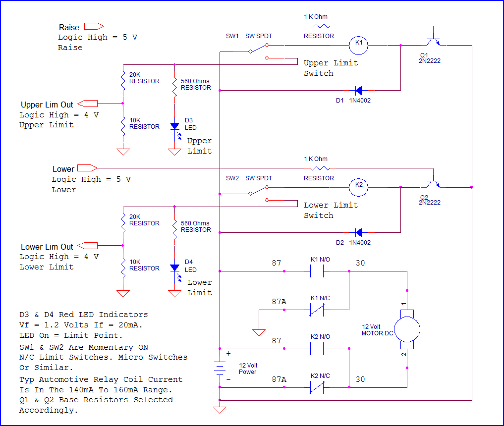Screen dimensions: 504x426
Task: Click the 'D1 1N4002' label
Action: pos(353,100)
